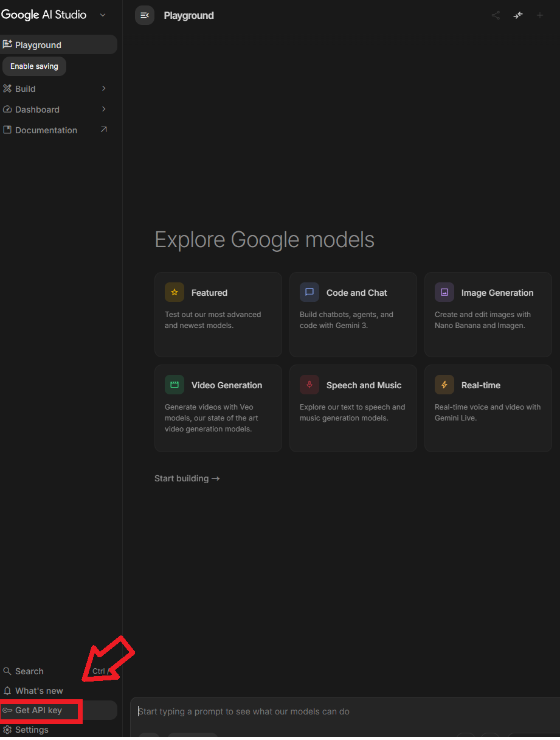The height and width of the screenshot is (740, 560).
Task: Click Get API key in sidebar
Action: pos(58,710)
